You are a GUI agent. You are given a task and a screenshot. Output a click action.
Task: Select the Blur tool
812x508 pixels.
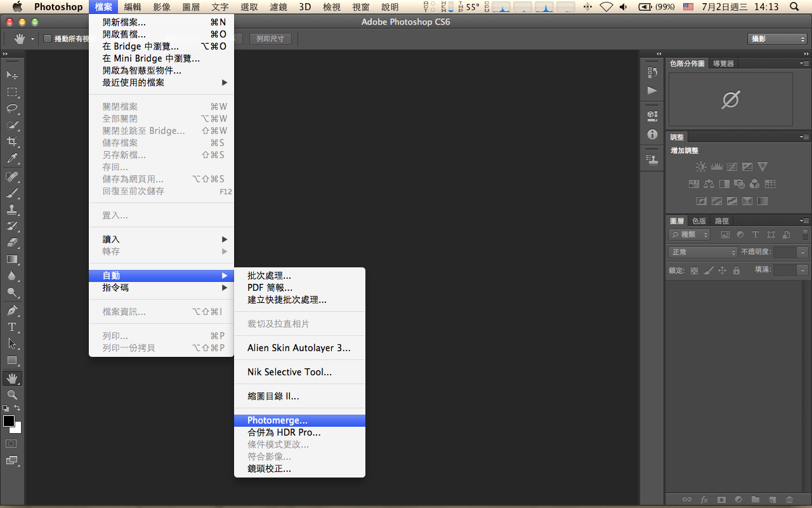[x=12, y=276]
